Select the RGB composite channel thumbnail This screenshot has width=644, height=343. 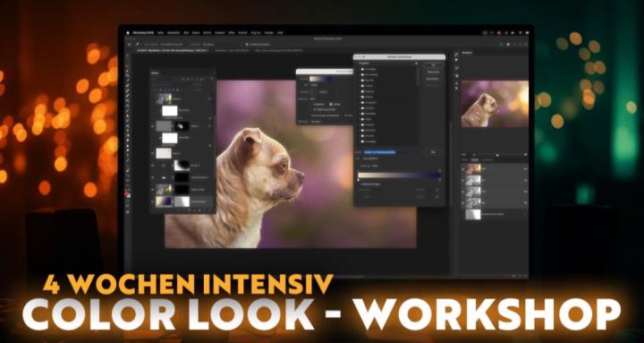pyautogui.click(x=473, y=169)
